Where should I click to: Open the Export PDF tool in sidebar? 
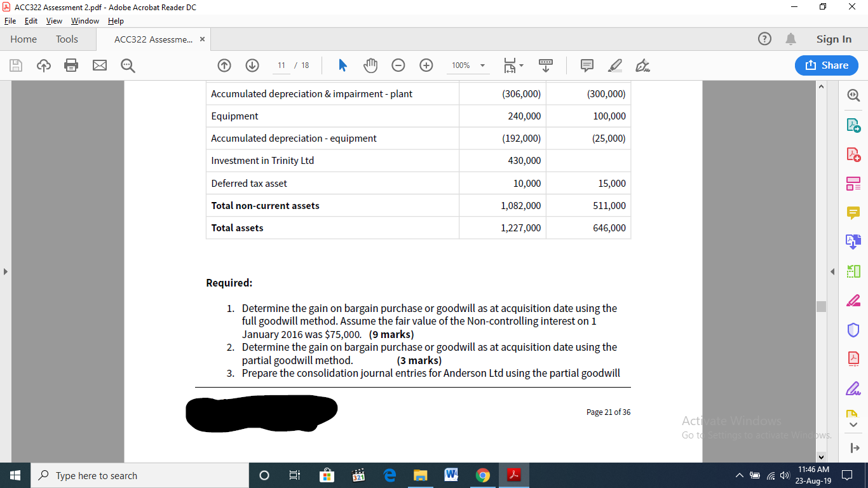tap(853, 125)
